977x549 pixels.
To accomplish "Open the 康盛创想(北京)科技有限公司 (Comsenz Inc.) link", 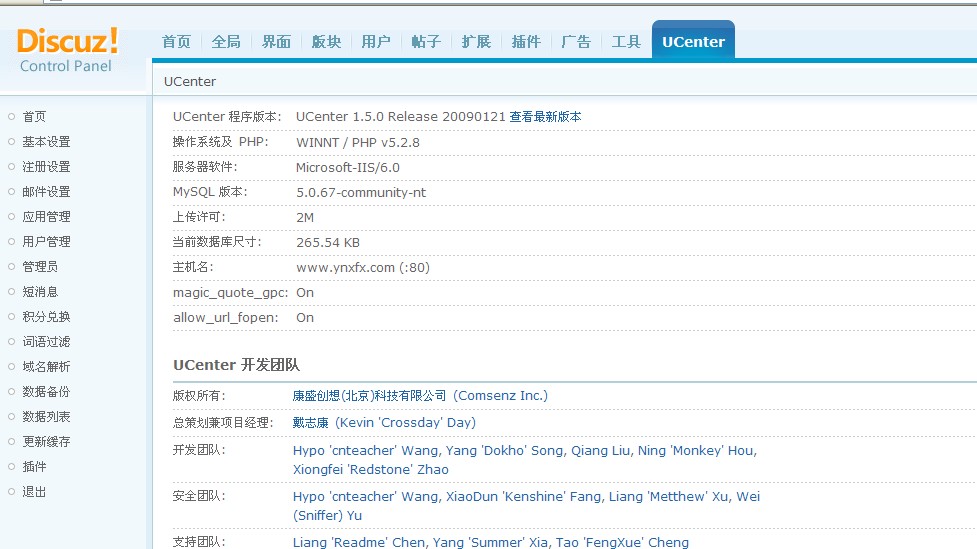I will [420, 396].
